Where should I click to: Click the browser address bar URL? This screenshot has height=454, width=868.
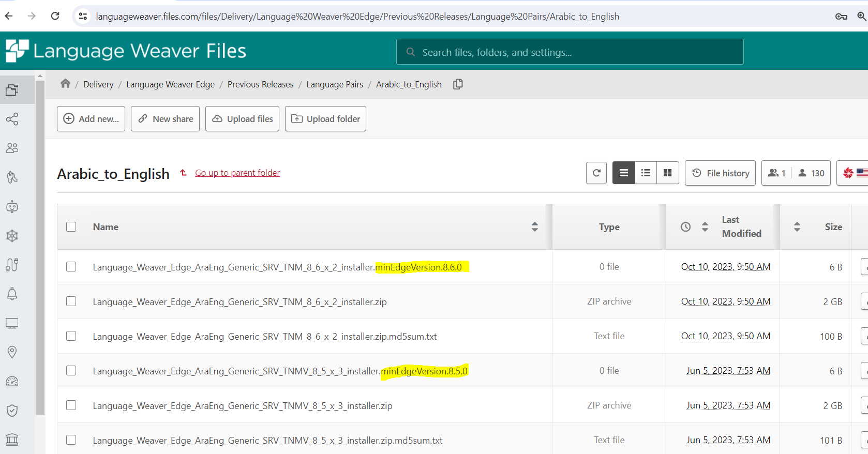point(357,17)
